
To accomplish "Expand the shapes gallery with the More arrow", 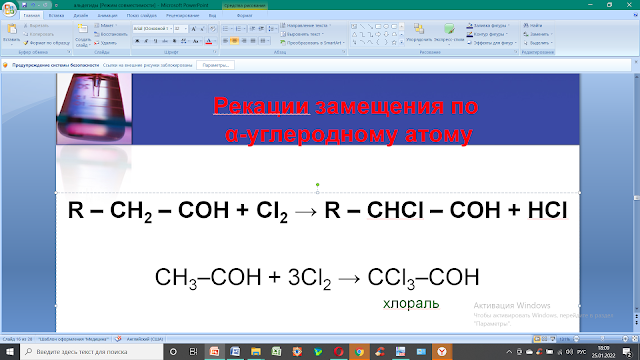I will 402,42.
